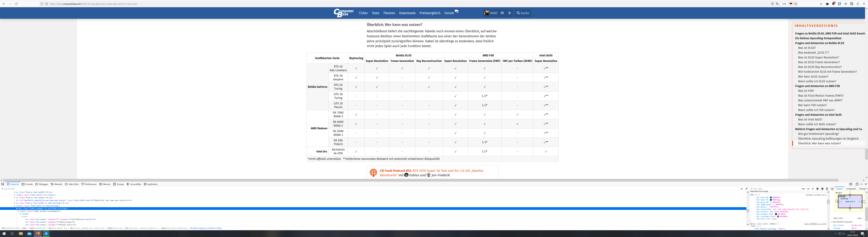Open the Computed sidebar tab
Image resolution: width=868 pixels, height=237 pixels.
(x=851, y=189)
